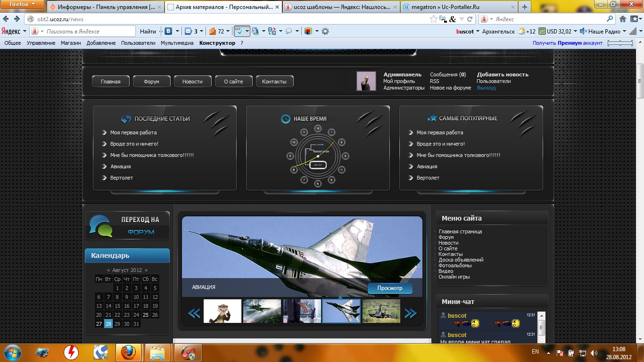Click the next arrow in the image slider
644x362 pixels.
[410, 313]
